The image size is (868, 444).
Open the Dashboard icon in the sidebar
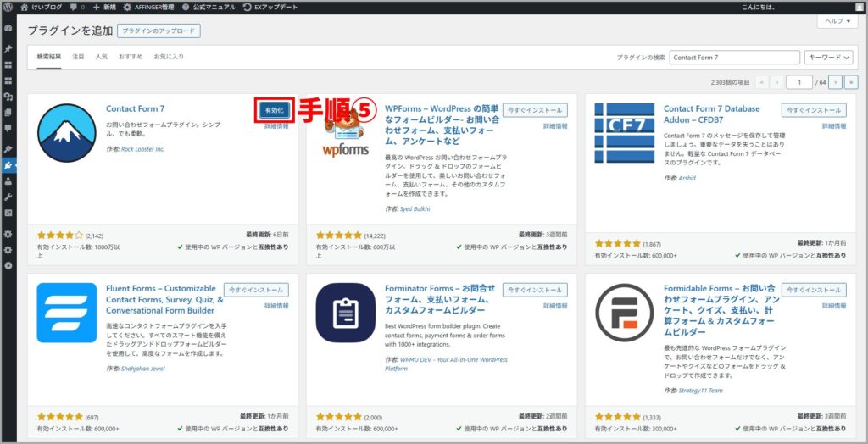8,28
